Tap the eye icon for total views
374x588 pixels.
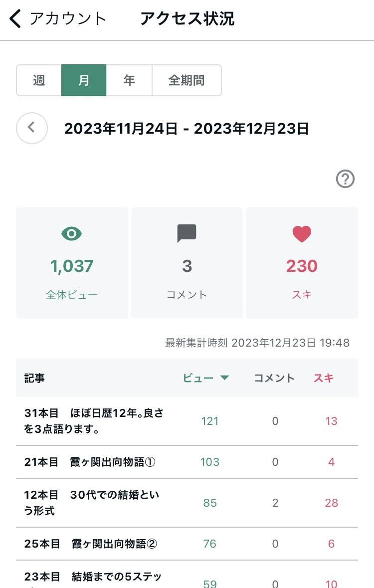[x=72, y=233]
